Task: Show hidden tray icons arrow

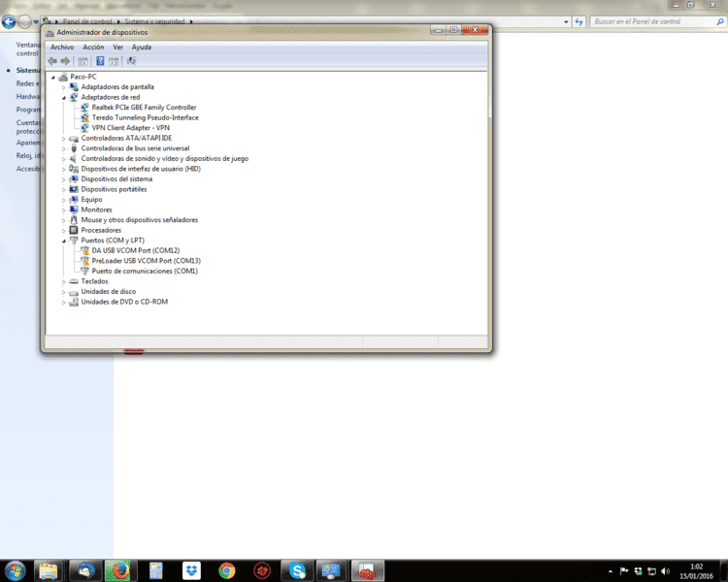Action: click(x=611, y=571)
